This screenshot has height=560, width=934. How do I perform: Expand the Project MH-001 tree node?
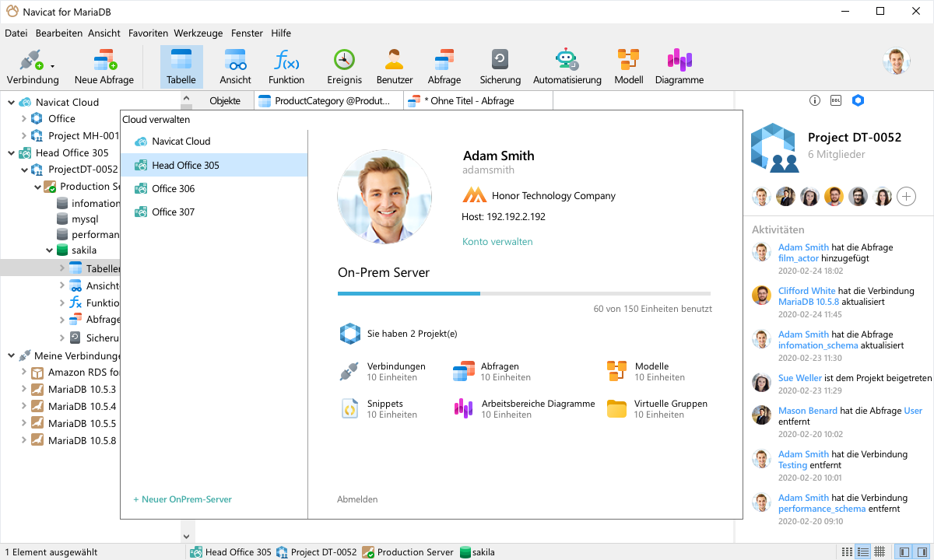(x=24, y=136)
